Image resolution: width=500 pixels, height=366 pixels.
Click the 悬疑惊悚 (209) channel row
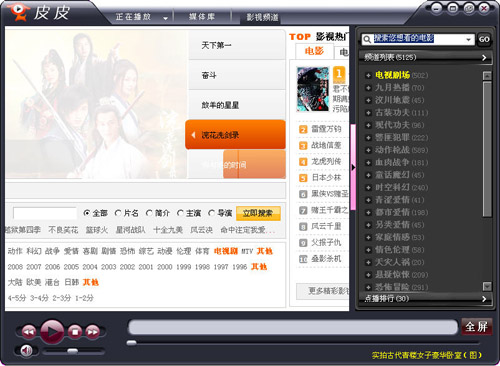pos(397,275)
